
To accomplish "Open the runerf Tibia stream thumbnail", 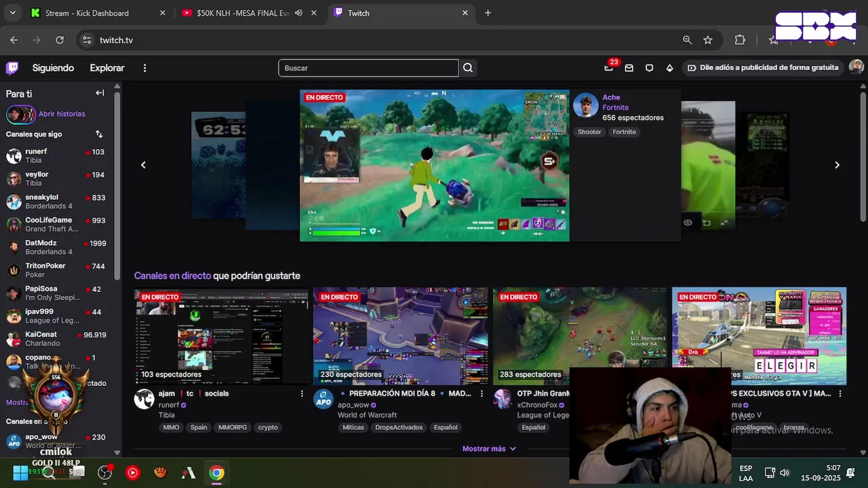I will coord(221,335).
